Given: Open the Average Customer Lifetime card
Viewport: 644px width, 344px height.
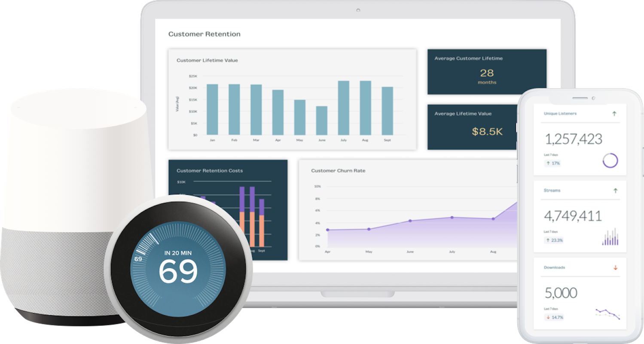Looking at the screenshot, I should coord(487,72).
